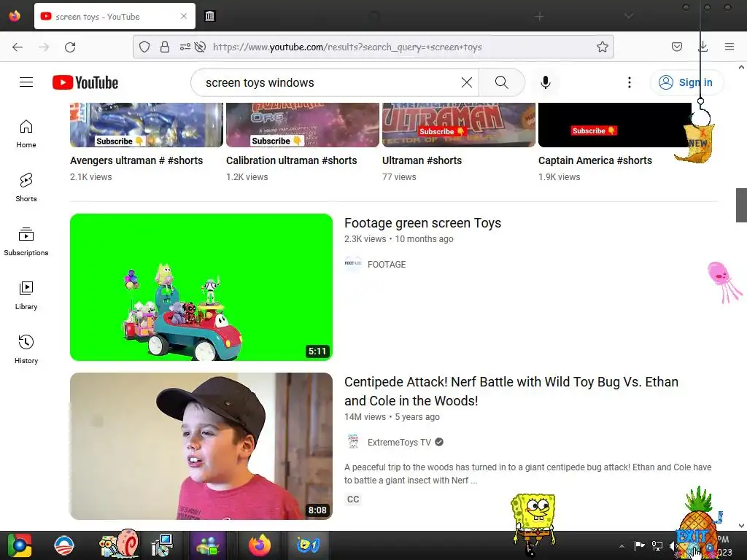The width and height of the screenshot is (747, 560).
Task: Open Captain America #shorts title
Action: coord(595,160)
